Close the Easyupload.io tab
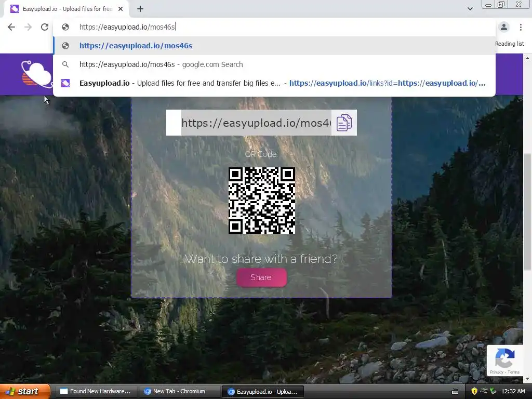Image resolution: width=532 pixels, height=399 pixels. pyautogui.click(x=121, y=9)
